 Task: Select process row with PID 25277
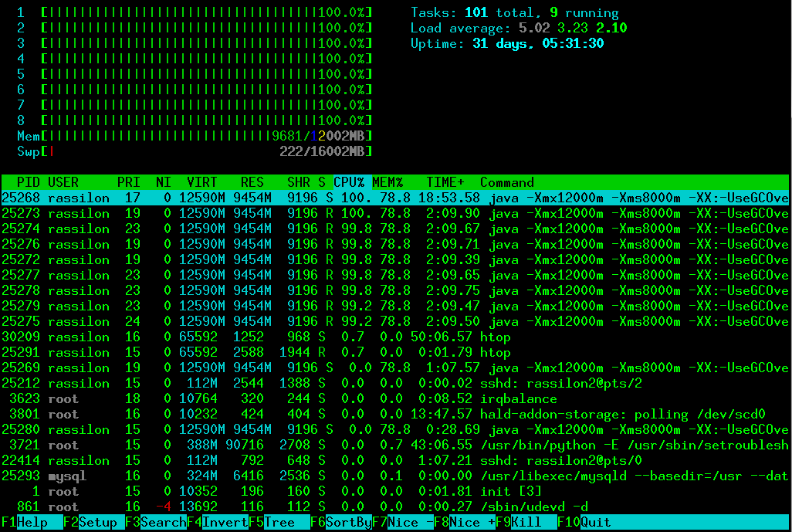[395, 275]
